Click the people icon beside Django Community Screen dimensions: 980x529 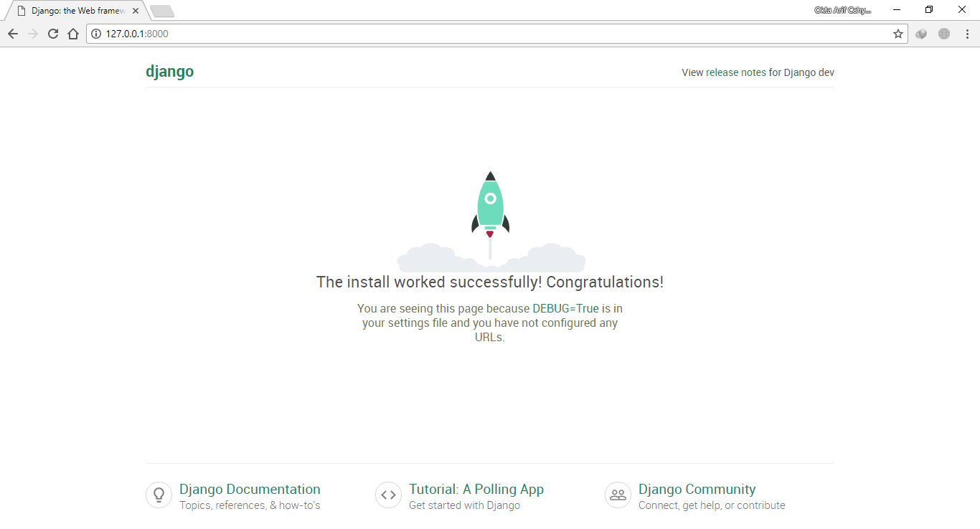[x=618, y=495]
